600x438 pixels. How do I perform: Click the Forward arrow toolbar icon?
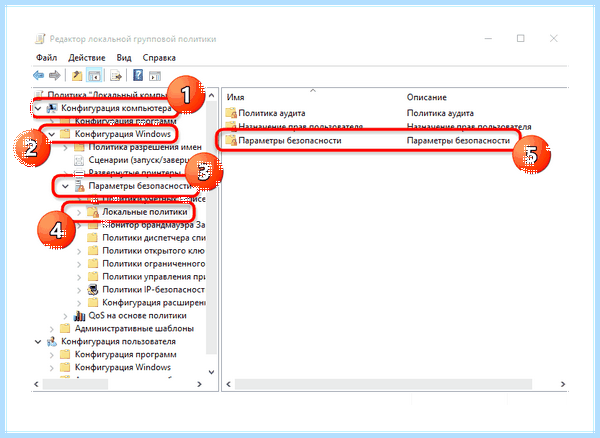(55, 75)
